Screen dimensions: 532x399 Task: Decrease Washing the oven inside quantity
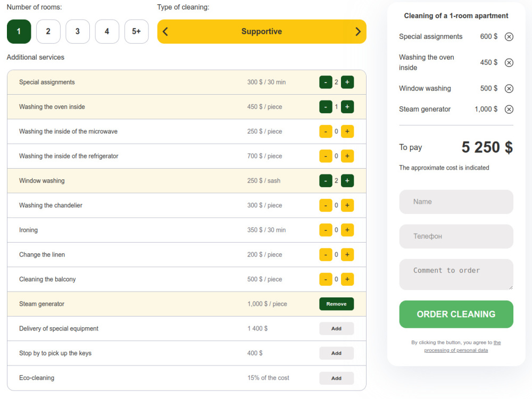pyautogui.click(x=326, y=107)
